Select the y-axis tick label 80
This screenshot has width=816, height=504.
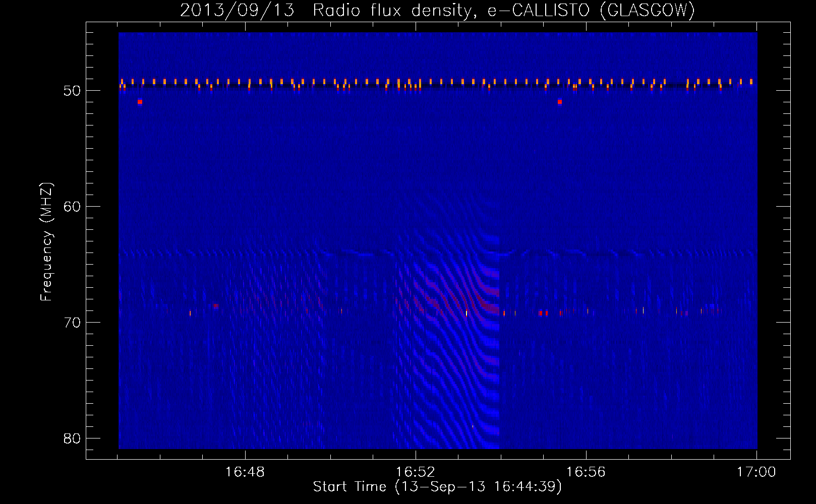[72, 438]
